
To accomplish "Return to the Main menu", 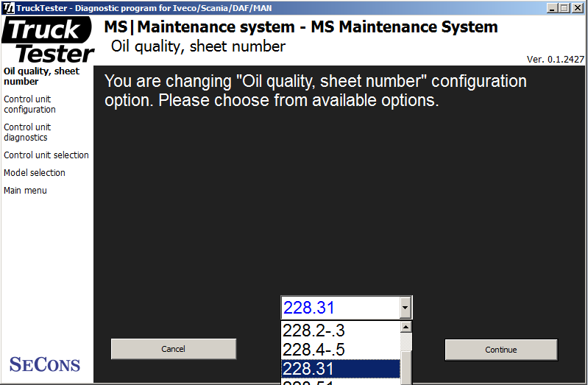I will point(25,191).
